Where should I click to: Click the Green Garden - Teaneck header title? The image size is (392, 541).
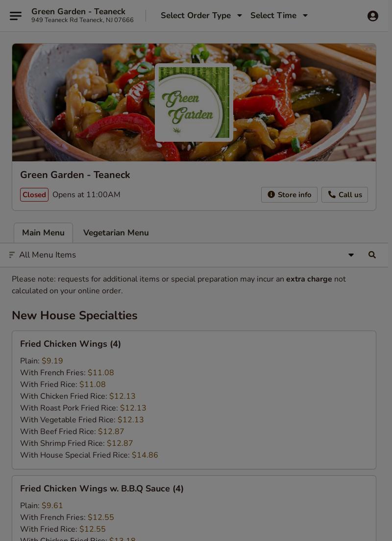click(x=78, y=11)
